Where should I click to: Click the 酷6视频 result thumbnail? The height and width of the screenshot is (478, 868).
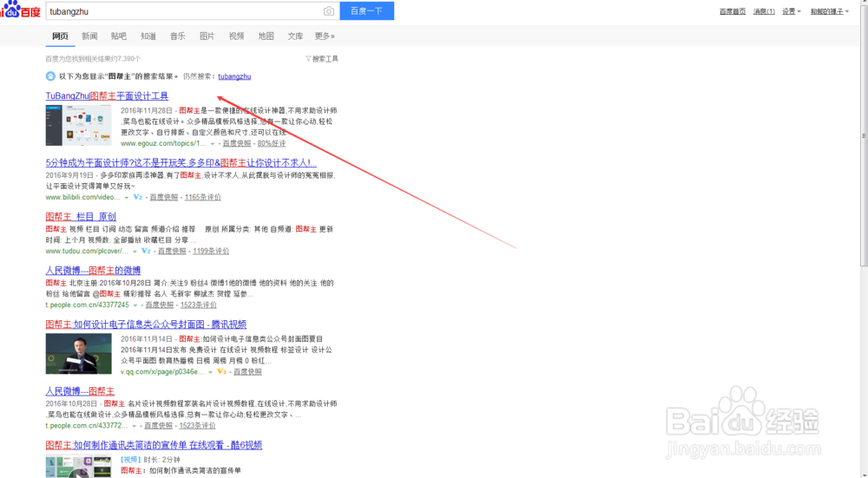click(x=79, y=467)
